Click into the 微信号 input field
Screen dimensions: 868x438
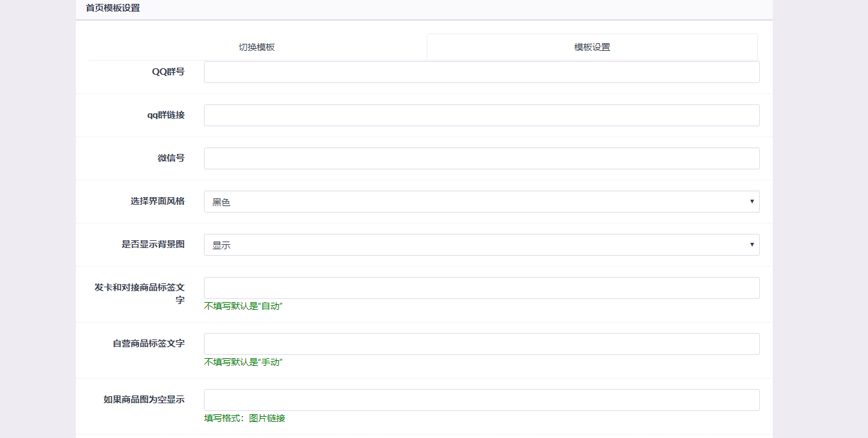coord(481,158)
